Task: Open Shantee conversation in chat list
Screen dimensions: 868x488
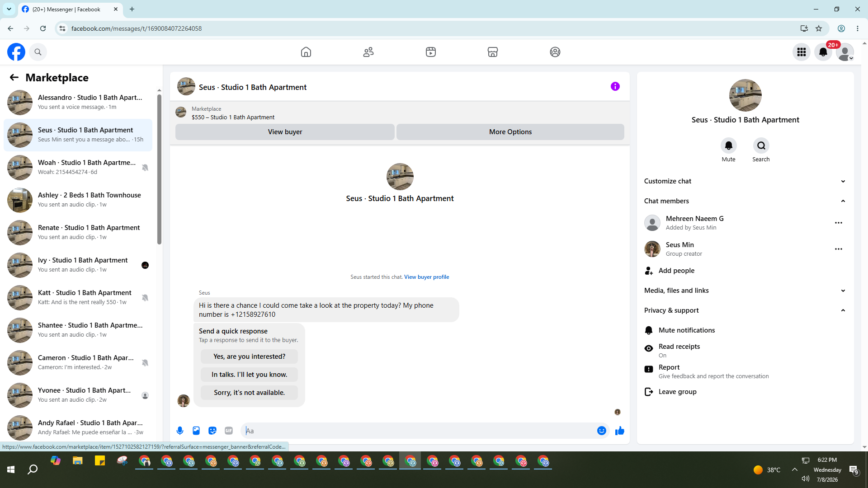Action: [x=78, y=330]
